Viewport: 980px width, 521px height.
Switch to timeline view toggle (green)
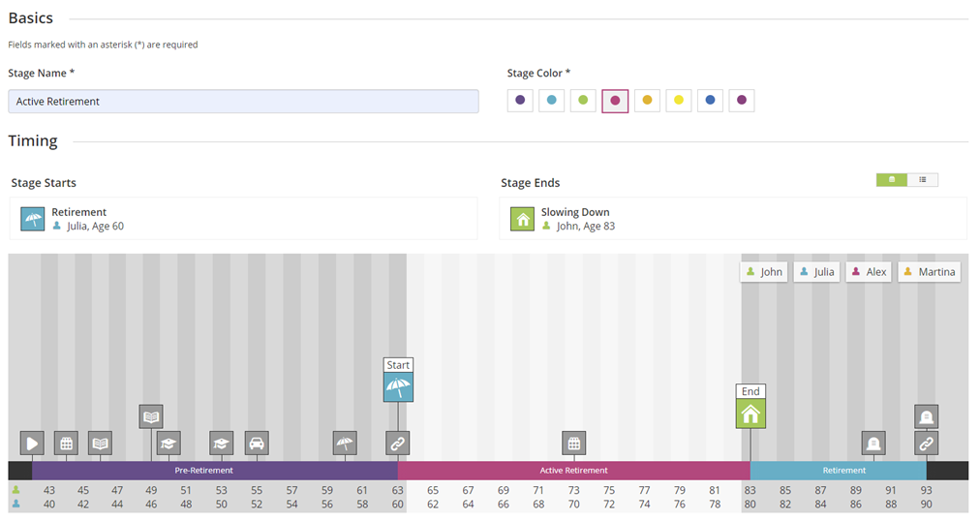click(x=892, y=180)
